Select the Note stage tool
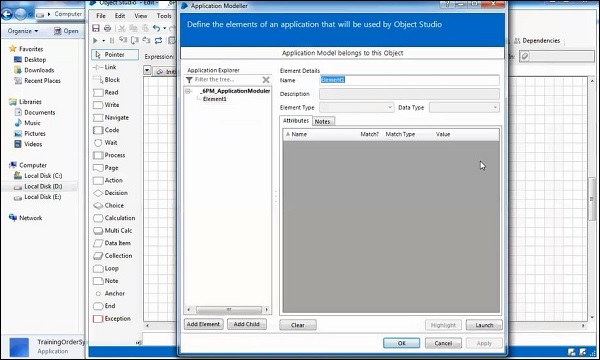 pyautogui.click(x=106, y=281)
